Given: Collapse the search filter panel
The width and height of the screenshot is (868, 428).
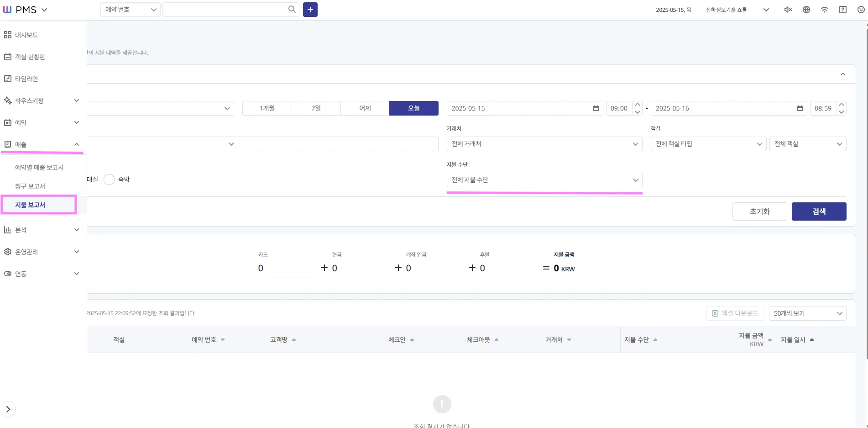Looking at the screenshot, I should tap(843, 74).
